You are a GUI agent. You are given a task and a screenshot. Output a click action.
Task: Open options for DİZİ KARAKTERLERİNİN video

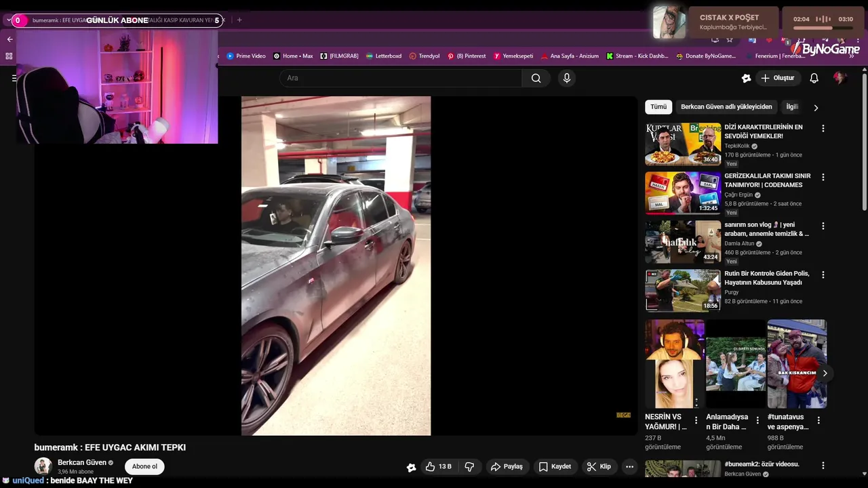(x=823, y=128)
